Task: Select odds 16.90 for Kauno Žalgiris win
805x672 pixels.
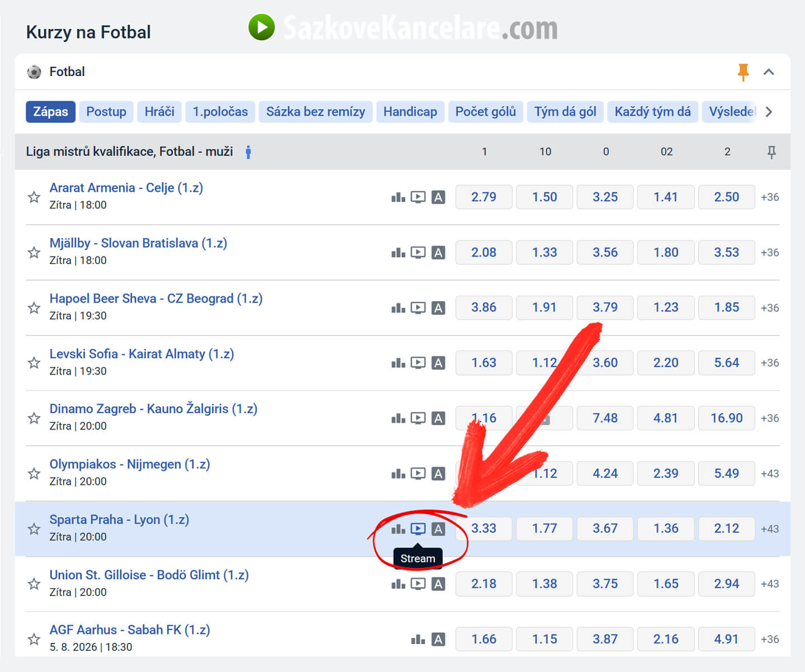Action: tap(727, 418)
